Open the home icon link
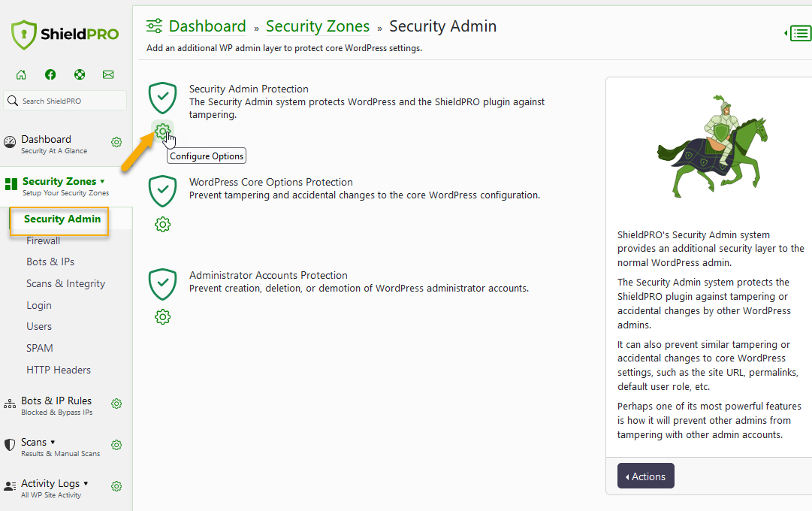 (21, 74)
